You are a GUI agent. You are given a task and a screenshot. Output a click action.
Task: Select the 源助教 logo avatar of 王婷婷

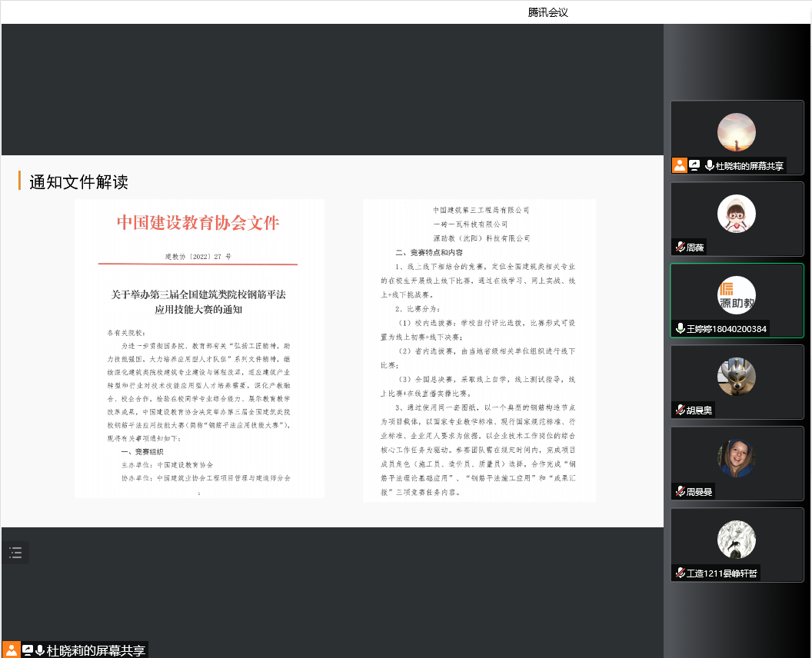click(x=737, y=295)
